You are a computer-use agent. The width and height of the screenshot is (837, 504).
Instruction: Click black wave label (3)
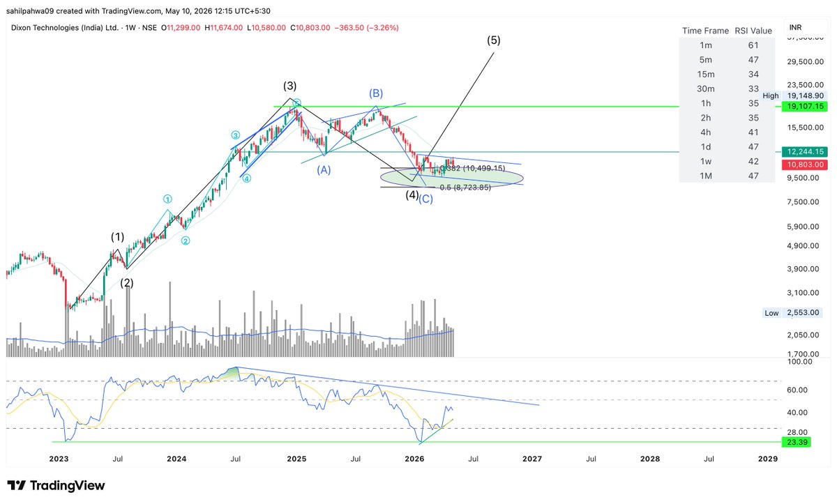click(289, 86)
